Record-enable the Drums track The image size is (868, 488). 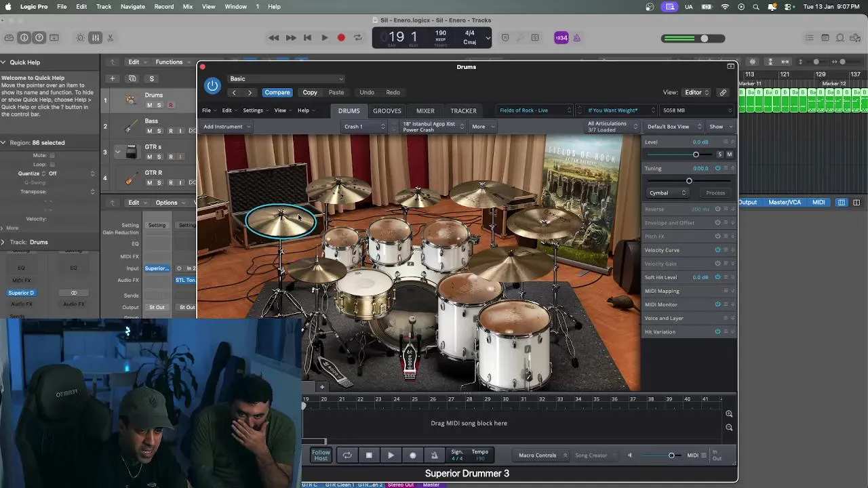(x=170, y=105)
